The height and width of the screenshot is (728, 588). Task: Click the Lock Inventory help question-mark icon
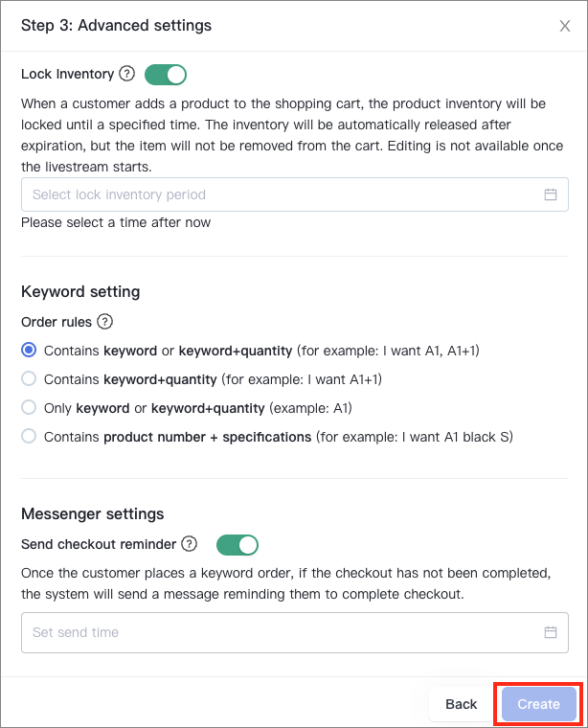[x=126, y=74]
